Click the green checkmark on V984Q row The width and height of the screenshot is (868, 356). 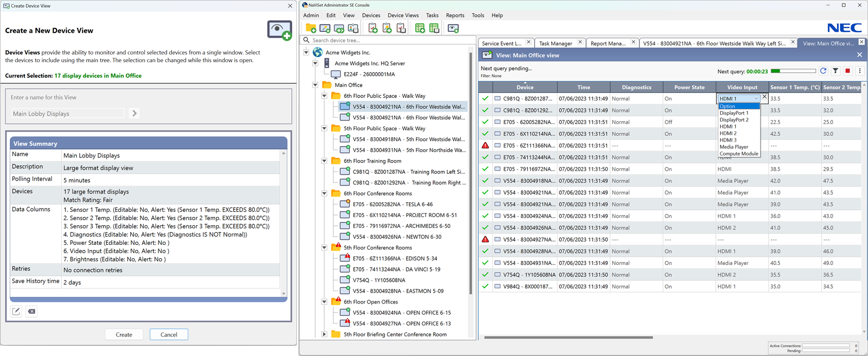tap(485, 287)
